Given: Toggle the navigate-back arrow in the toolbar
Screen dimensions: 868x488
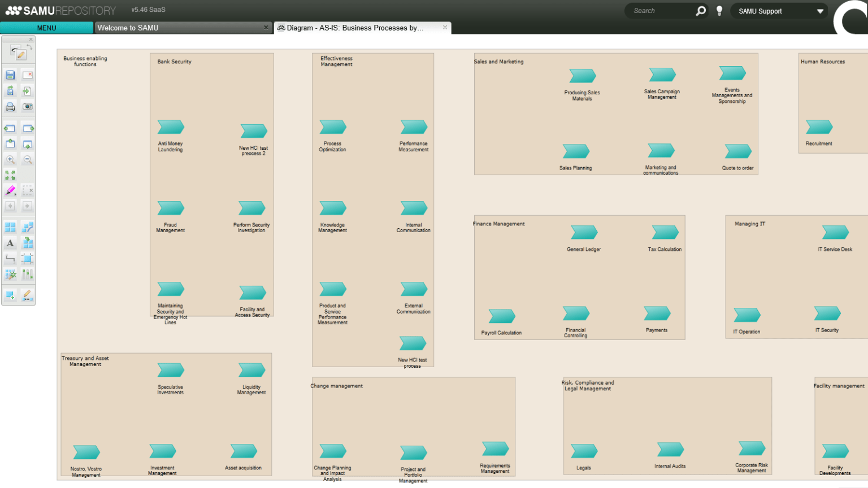Looking at the screenshot, I should click(9, 206).
